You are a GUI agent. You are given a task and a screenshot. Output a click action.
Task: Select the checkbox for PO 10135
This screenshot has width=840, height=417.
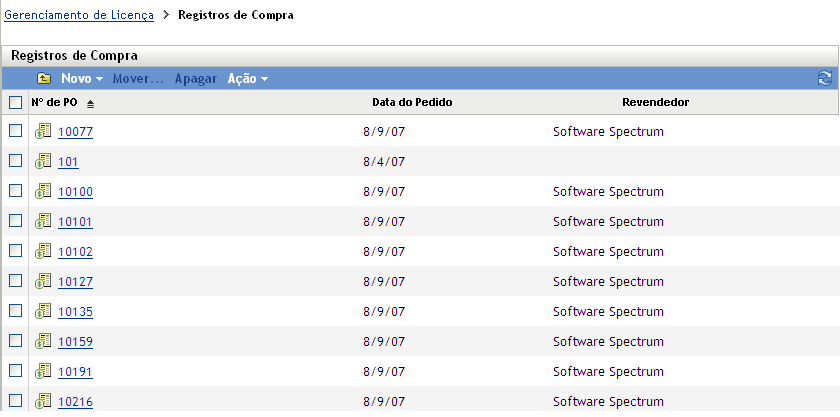(x=15, y=311)
